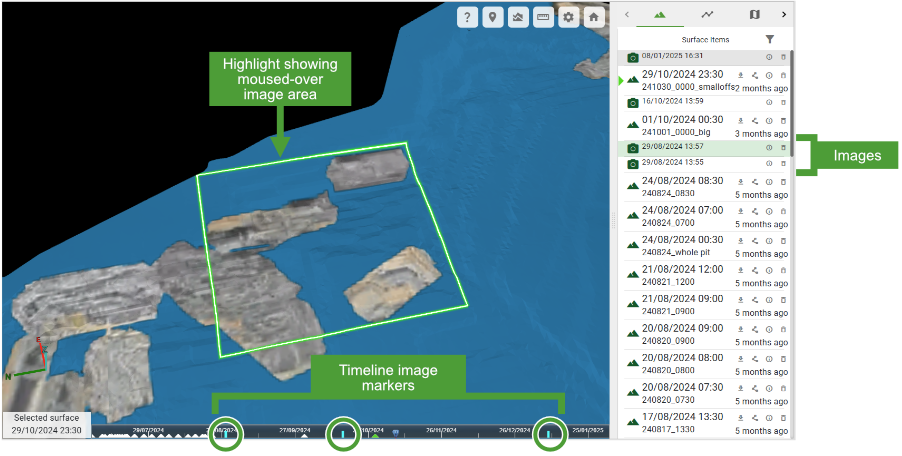
Task: Delete the 240821_0900 surface
Action: coord(783,300)
